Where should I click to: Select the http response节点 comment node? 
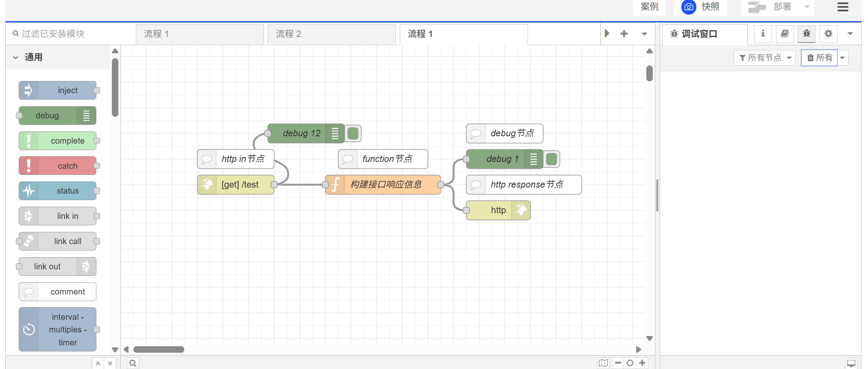pos(524,185)
